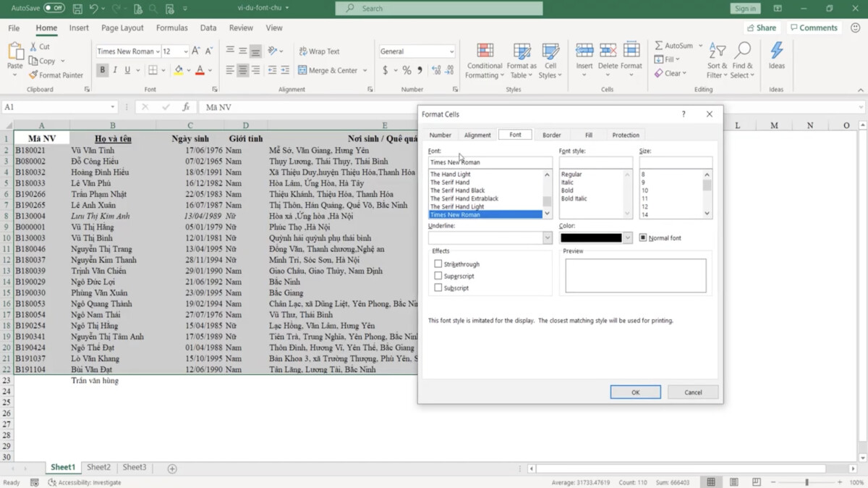Click the Insert Function fx icon
The height and width of the screenshot is (488, 868).
(x=186, y=106)
